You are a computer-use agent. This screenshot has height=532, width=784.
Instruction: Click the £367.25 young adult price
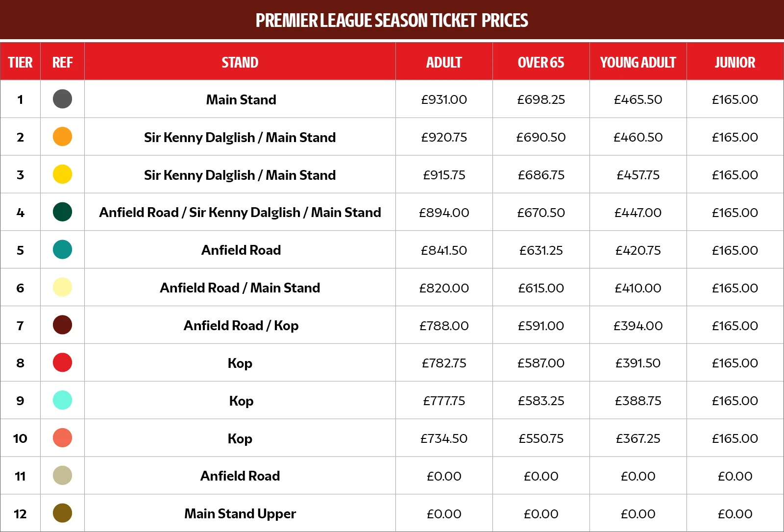638,438
